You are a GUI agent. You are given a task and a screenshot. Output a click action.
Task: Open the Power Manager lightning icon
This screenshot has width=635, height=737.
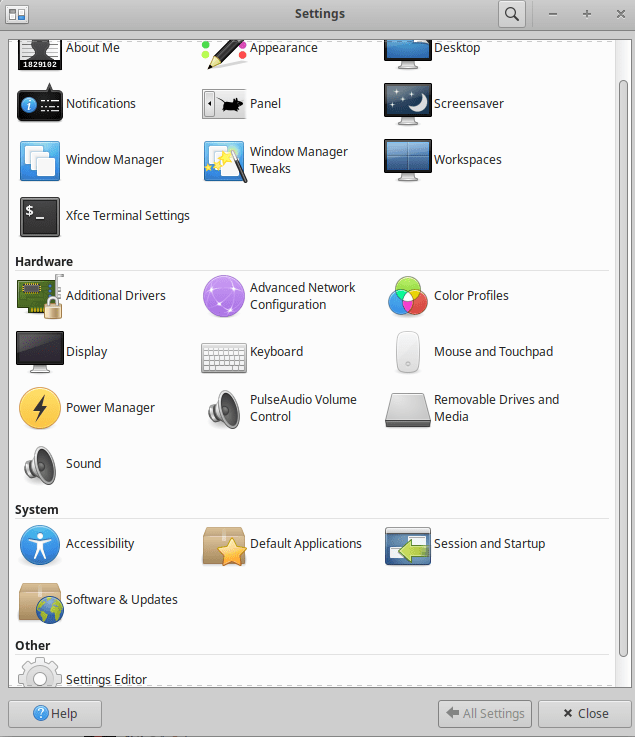pos(40,408)
